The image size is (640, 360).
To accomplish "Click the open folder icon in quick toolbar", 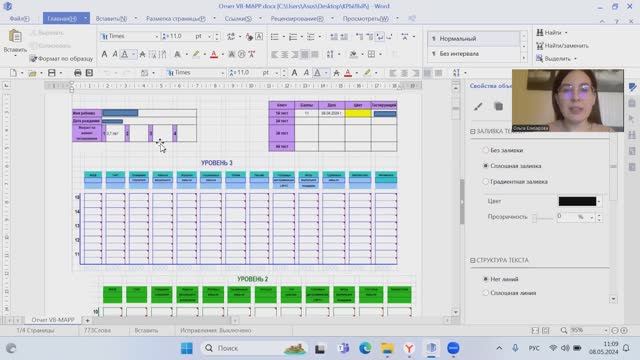I will (x=32, y=73).
